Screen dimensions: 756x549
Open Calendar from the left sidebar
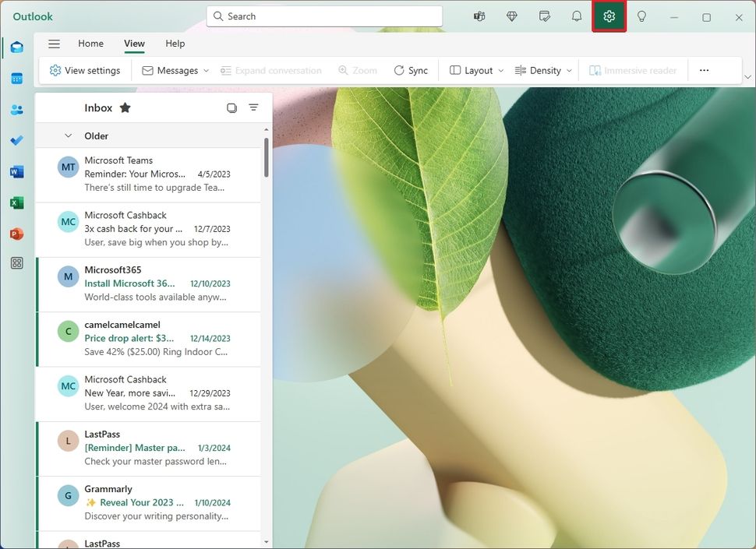pos(16,78)
